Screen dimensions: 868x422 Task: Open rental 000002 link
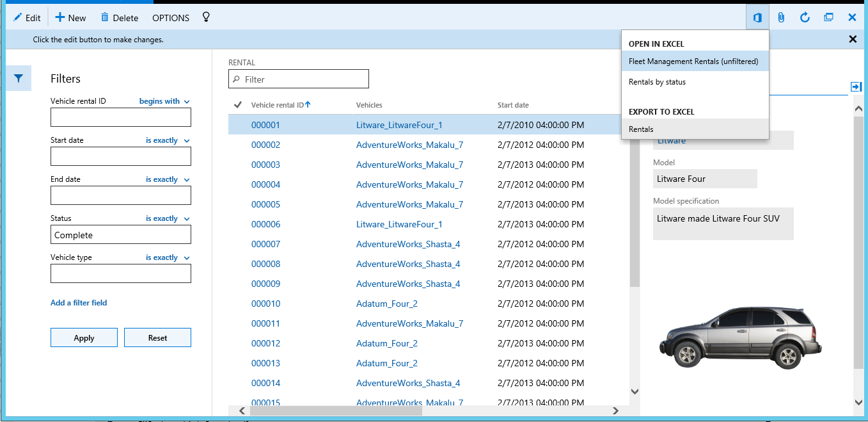(x=265, y=145)
